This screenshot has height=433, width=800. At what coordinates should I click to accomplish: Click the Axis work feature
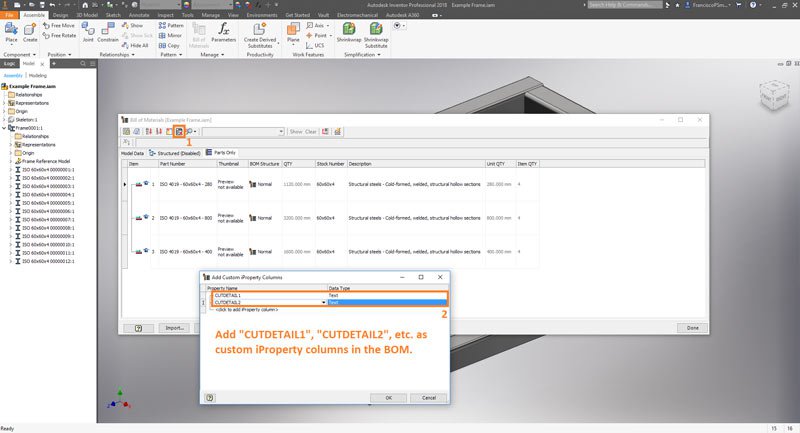(317, 25)
